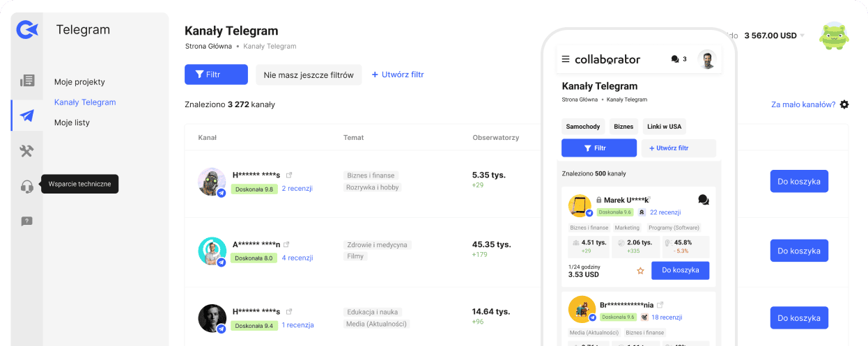Go to Moje projekty menu item
This screenshot has height=346, width=868.
(79, 82)
